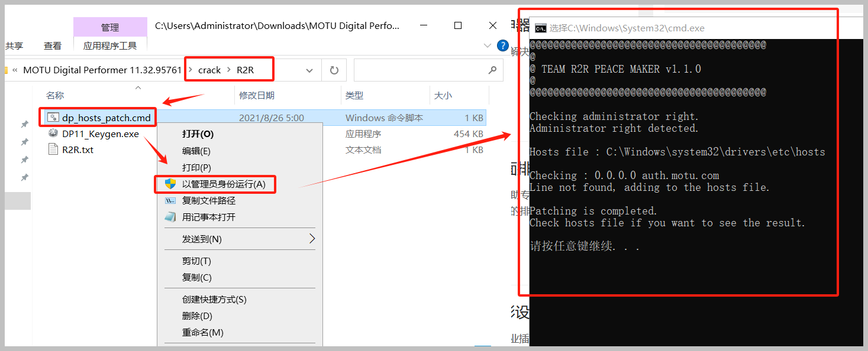The width and height of the screenshot is (868, 351).
Task: Collapse the ribbon with the chevron
Action: 488,45
